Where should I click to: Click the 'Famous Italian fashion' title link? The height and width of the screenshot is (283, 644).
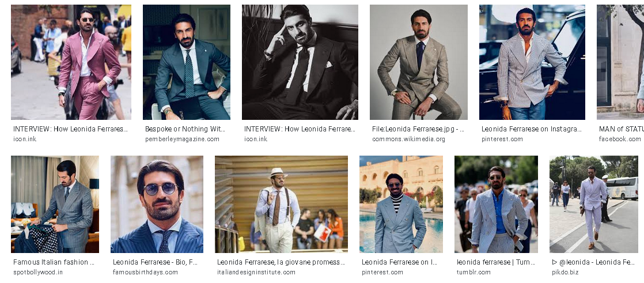pos(54,262)
